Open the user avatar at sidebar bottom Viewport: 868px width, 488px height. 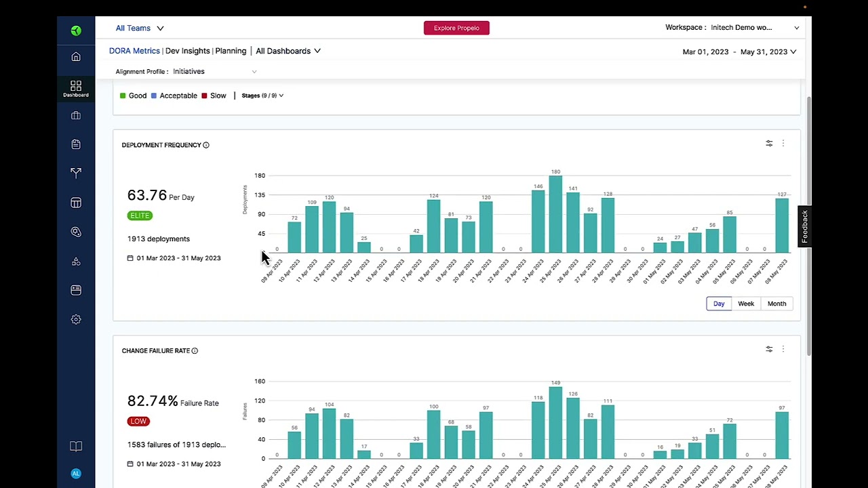[76, 474]
